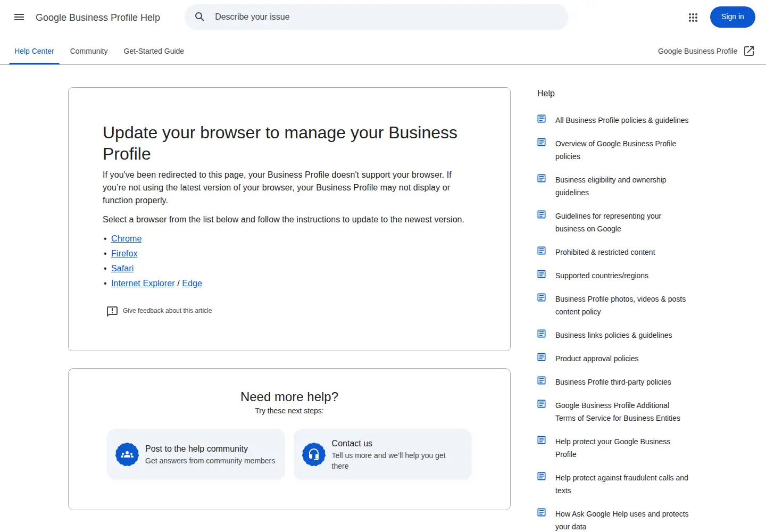The height and width of the screenshot is (532, 766).
Task: Click article icon next to All Business Profile policies
Action: click(542, 119)
